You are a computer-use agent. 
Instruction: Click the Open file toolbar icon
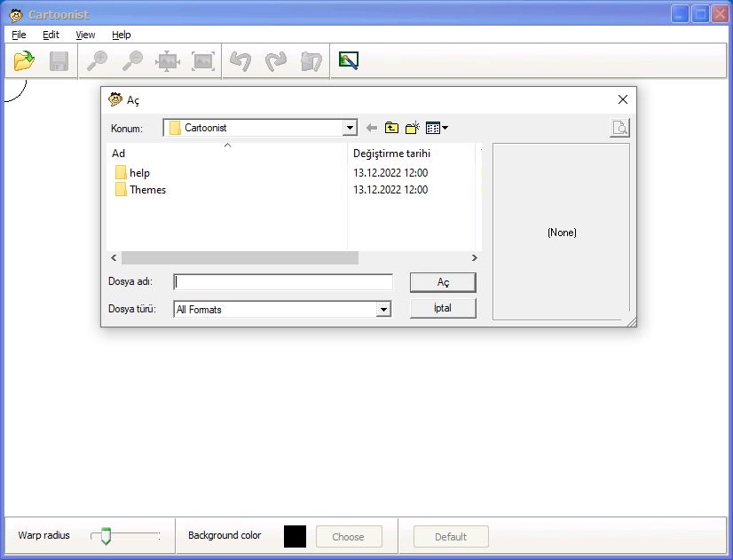pyautogui.click(x=24, y=60)
